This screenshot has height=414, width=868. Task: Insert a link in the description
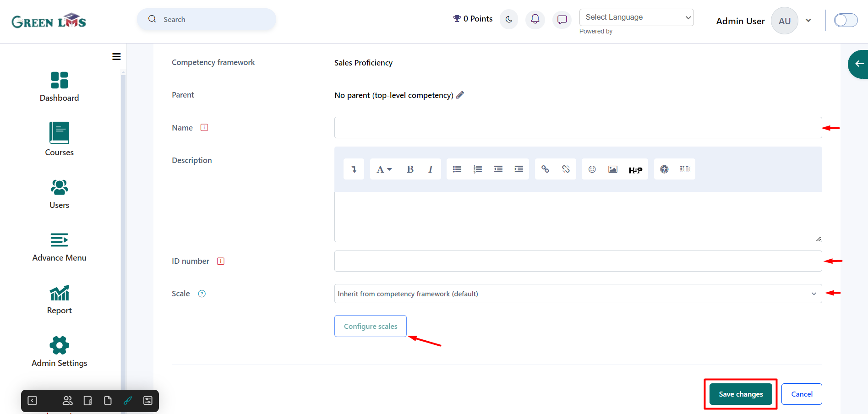click(x=545, y=169)
